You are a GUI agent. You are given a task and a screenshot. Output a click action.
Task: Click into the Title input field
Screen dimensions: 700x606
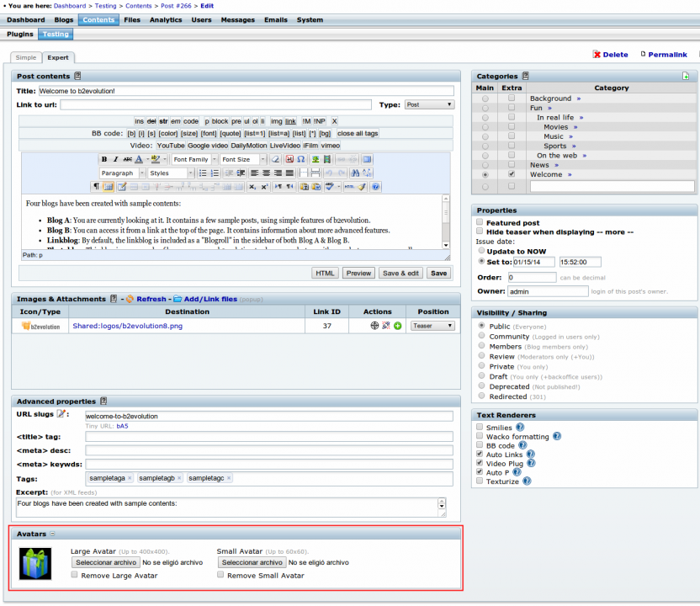(247, 91)
